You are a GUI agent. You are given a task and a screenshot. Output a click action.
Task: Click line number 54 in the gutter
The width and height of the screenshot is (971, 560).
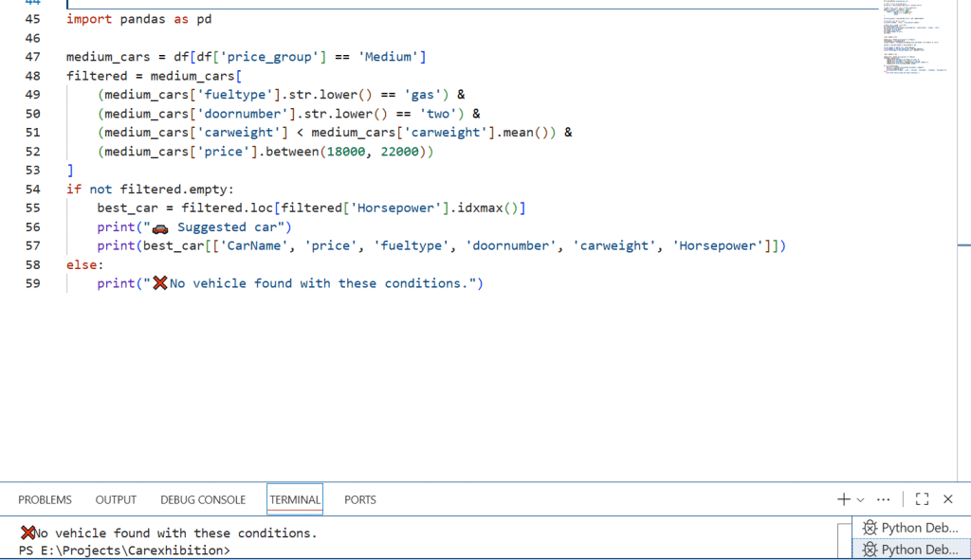32,190
